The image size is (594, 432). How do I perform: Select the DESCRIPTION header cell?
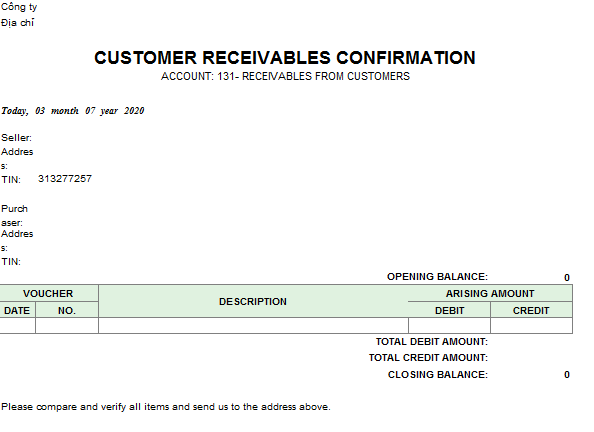(253, 301)
